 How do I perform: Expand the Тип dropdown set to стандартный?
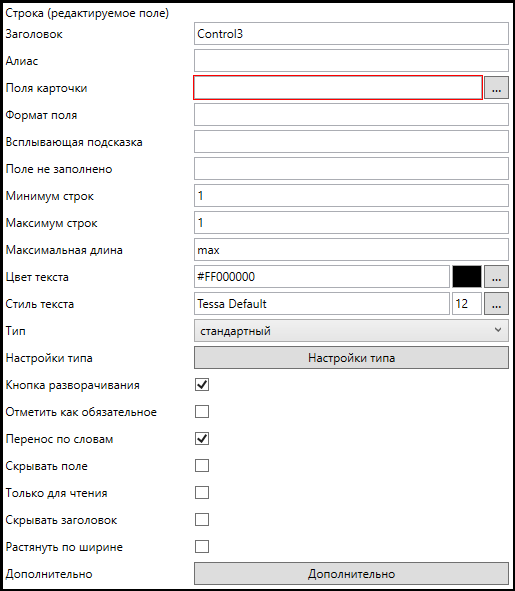click(x=351, y=331)
